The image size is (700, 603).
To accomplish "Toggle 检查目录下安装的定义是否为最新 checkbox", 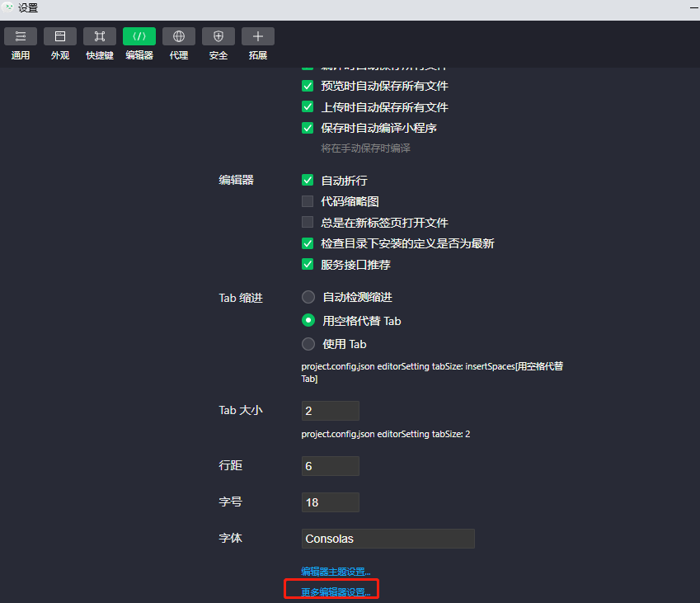I will pyautogui.click(x=308, y=243).
